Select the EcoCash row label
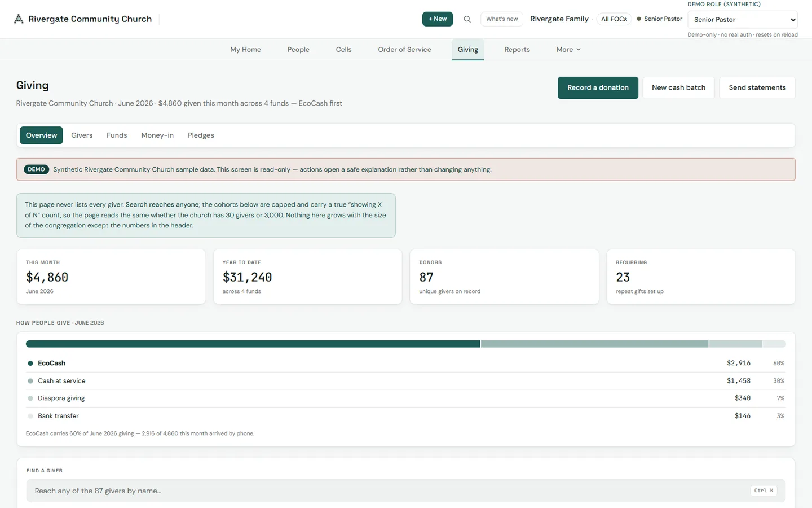Image resolution: width=812 pixels, height=508 pixels. click(51, 364)
